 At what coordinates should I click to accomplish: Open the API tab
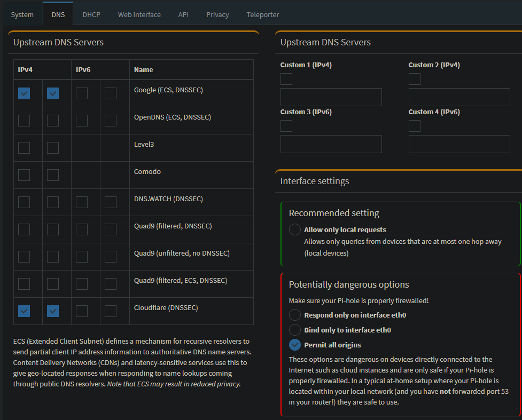[183, 14]
